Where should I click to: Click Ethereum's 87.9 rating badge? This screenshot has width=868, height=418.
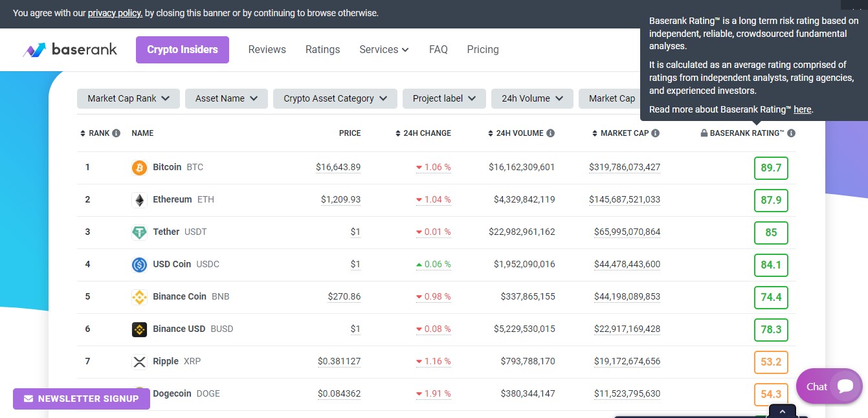tap(771, 201)
